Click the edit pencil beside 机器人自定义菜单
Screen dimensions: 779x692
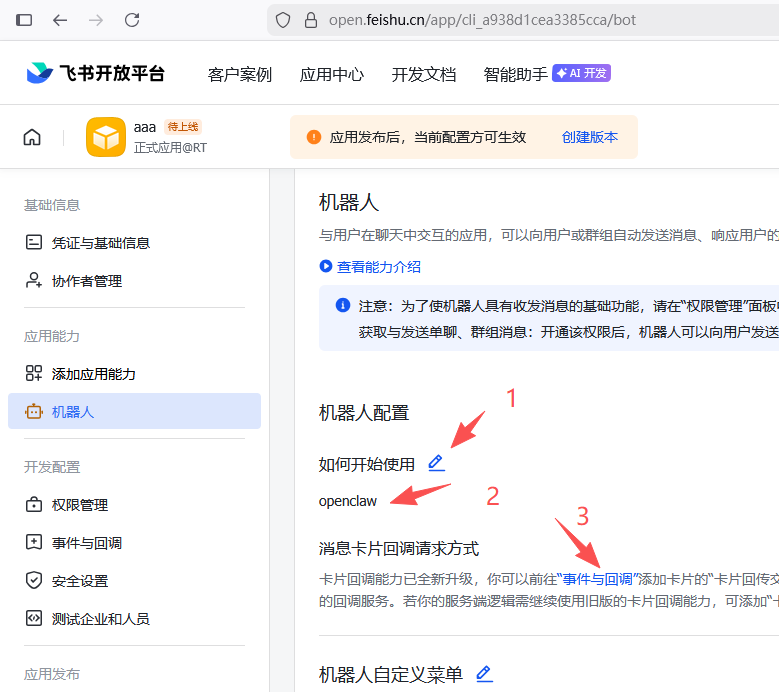[484, 674]
